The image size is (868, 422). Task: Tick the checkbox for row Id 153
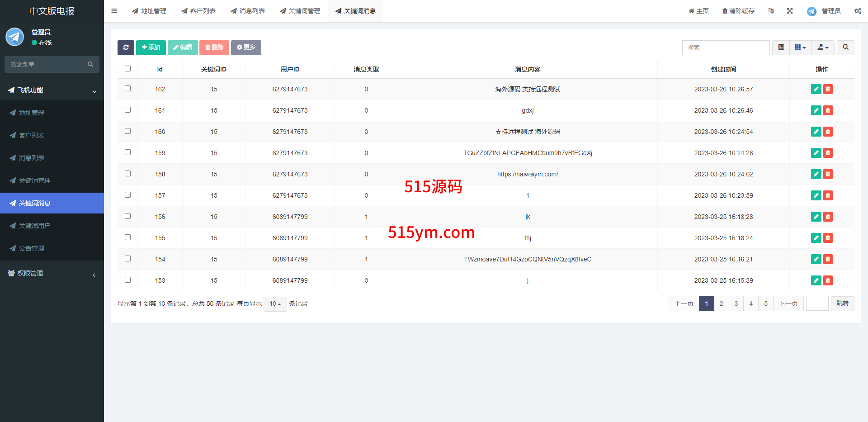click(128, 280)
